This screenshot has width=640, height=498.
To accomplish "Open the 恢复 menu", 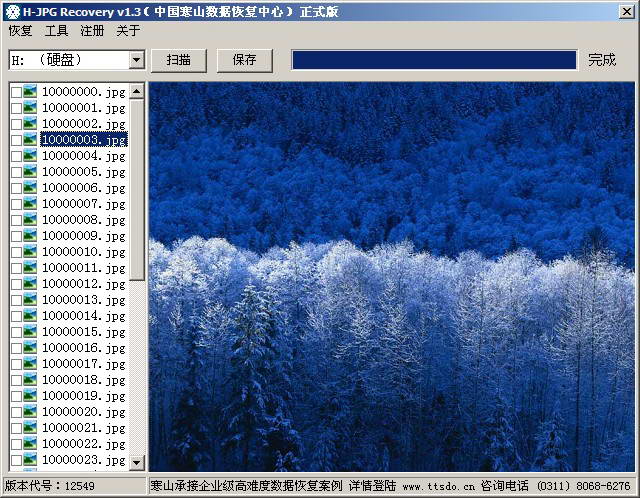I will [20, 31].
